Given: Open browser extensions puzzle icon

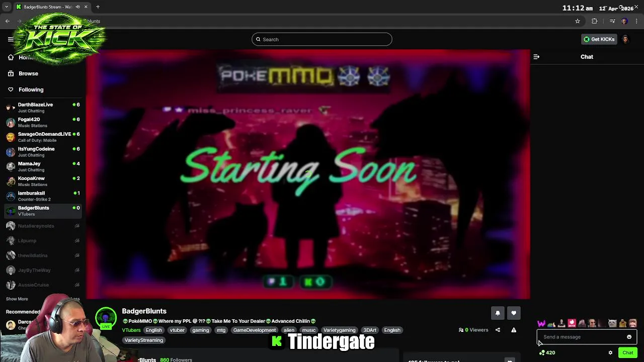Looking at the screenshot, I should (595, 21).
